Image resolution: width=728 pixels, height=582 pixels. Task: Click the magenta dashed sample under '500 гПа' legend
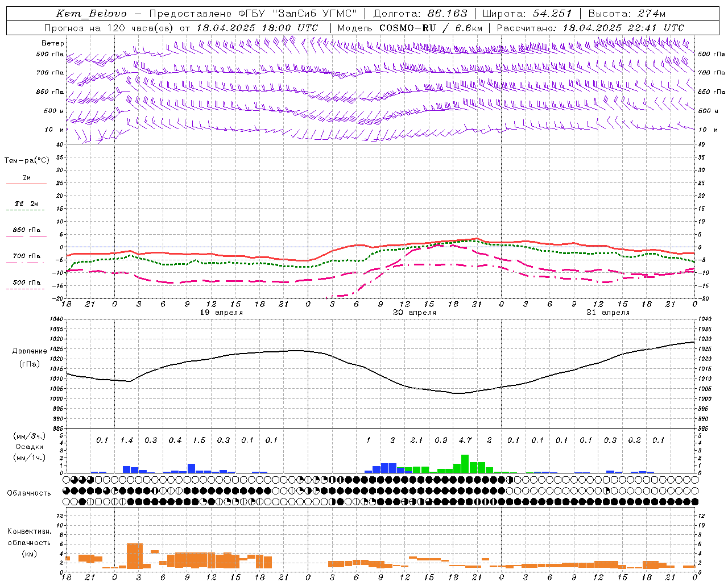click(x=25, y=289)
